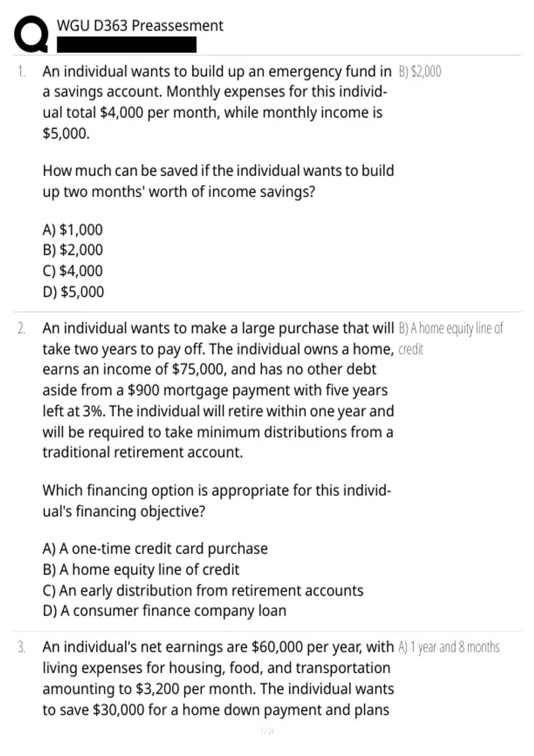Select answer option C) $4,000
534x756 pixels.
(x=73, y=271)
